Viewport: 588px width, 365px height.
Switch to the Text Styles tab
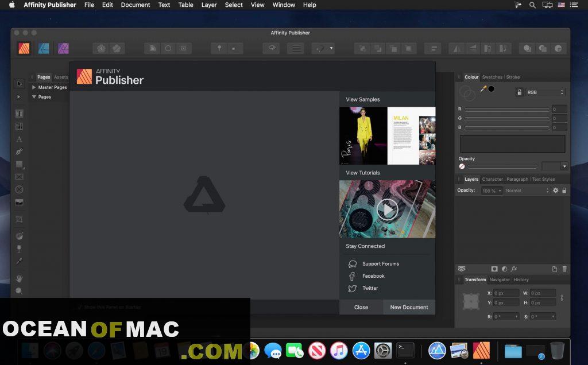coord(543,179)
